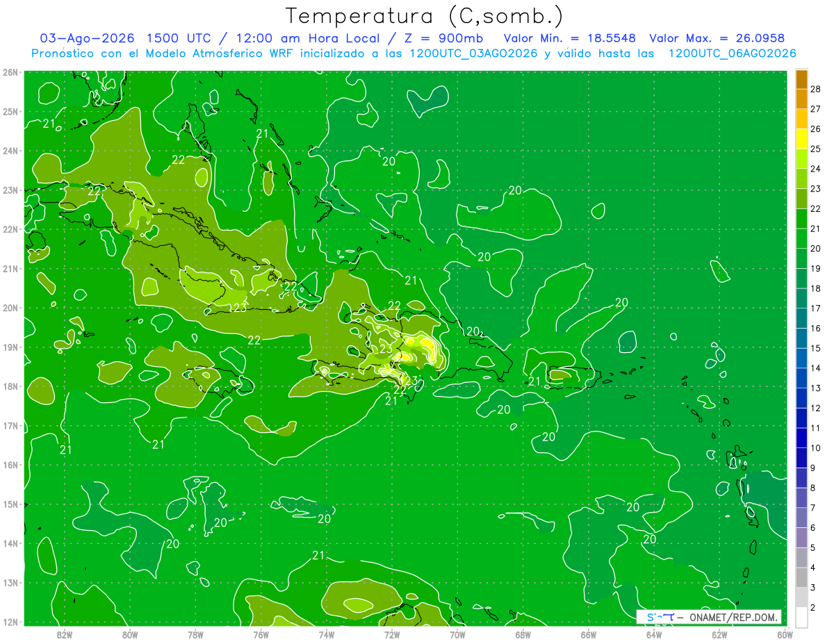The height and width of the screenshot is (644, 834).
Task: Select the "Z = 900mb" level text
Action: pos(444,38)
